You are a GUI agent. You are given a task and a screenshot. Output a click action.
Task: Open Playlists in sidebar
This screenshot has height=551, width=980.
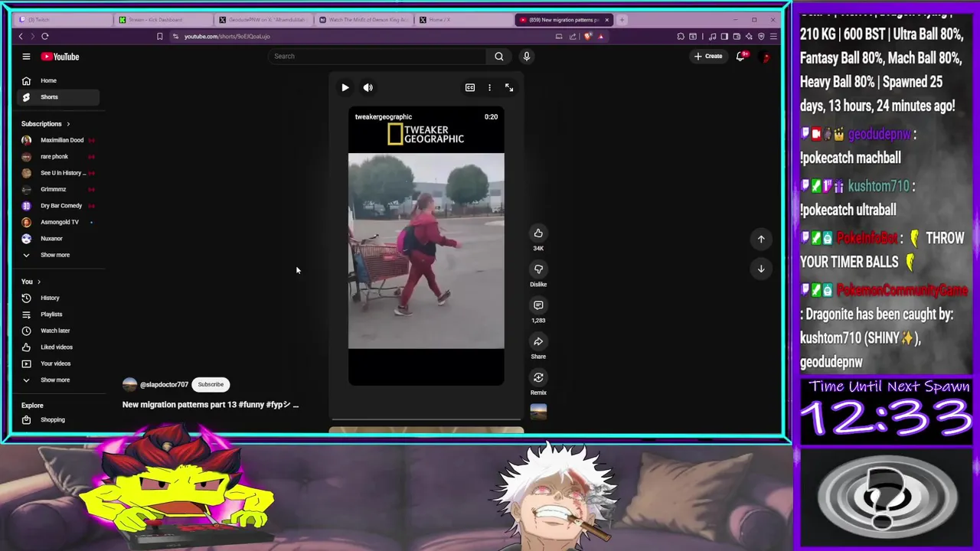pyautogui.click(x=58, y=315)
